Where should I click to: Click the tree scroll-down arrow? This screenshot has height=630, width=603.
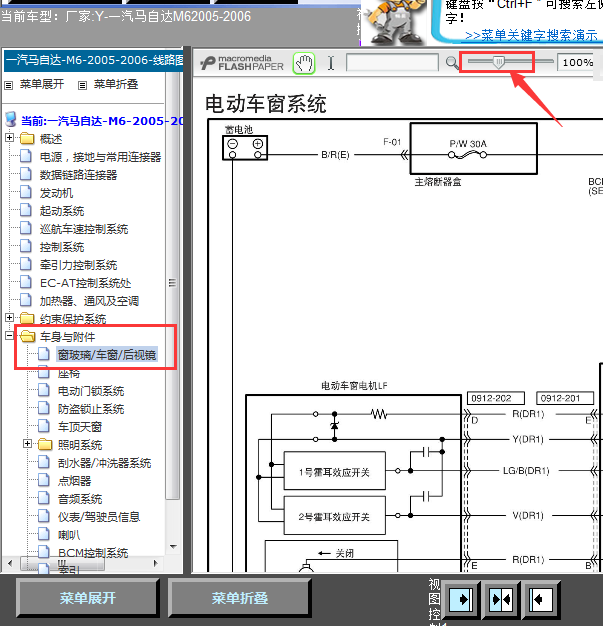pyautogui.click(x=173, y=547)
